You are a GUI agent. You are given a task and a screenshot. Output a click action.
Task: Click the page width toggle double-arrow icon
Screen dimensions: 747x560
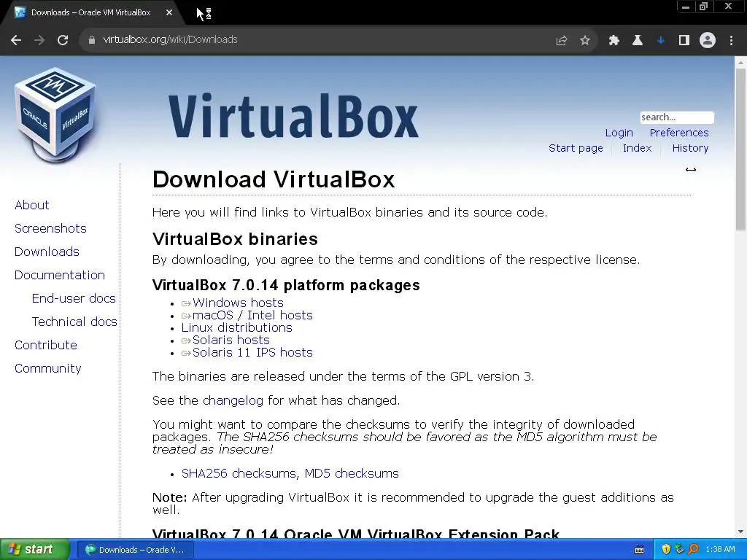(x=691, y=169)
